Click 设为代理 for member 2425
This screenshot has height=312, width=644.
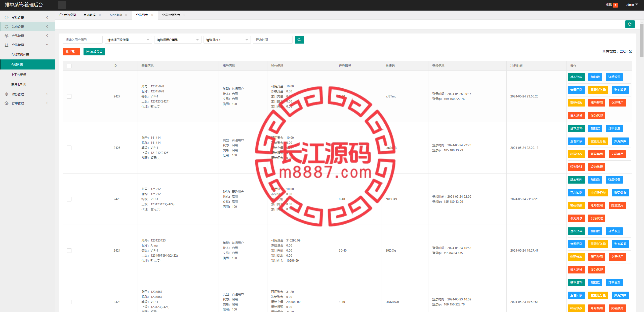pyautogui.click(x=597, y=218)
